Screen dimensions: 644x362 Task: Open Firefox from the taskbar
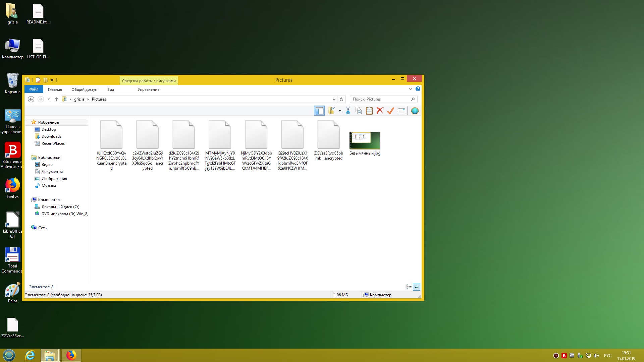pos(71,355)
